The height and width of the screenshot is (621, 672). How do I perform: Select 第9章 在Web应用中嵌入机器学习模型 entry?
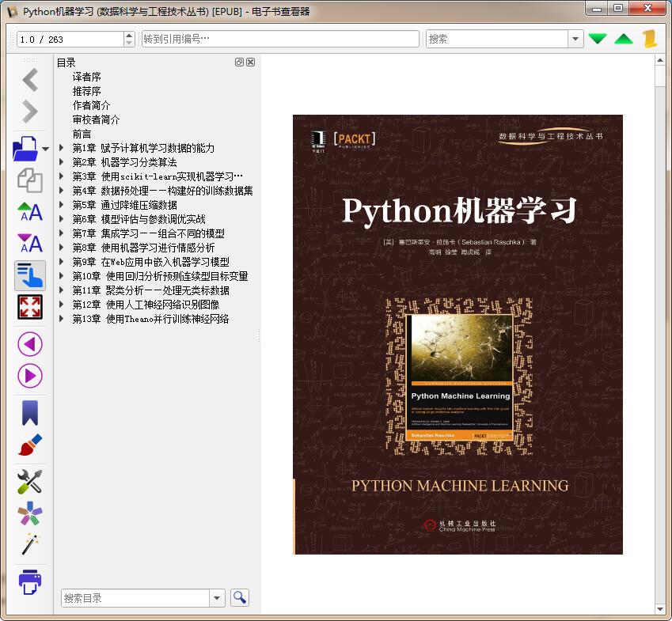[151, 262]
